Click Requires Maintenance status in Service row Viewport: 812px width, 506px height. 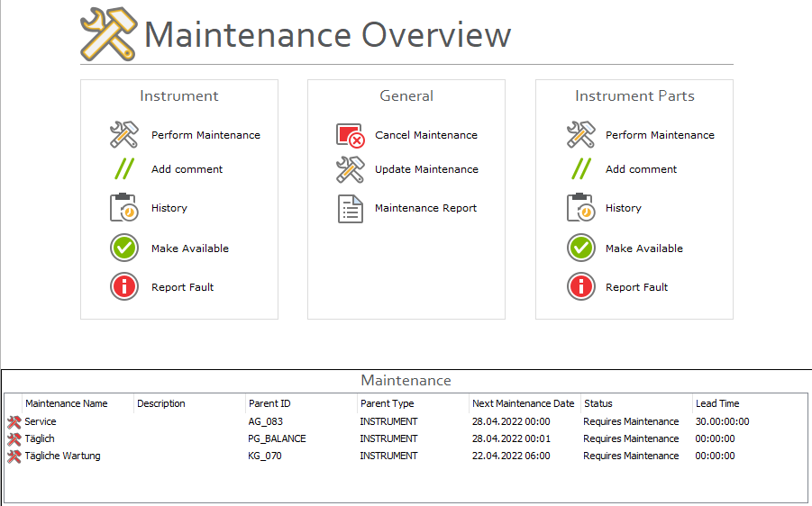pyautogui.click(x=631, y=421)
